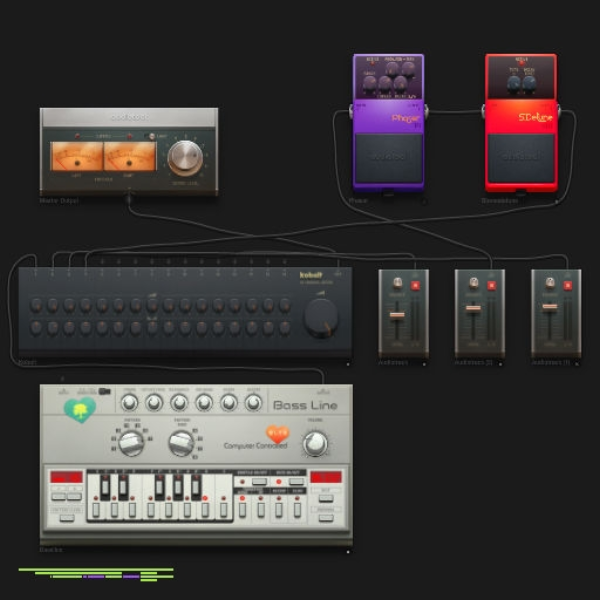This screenshot has width=600, height=600.
Task: Click the pan knob on Audiotrack [3]
Action: 550,283
